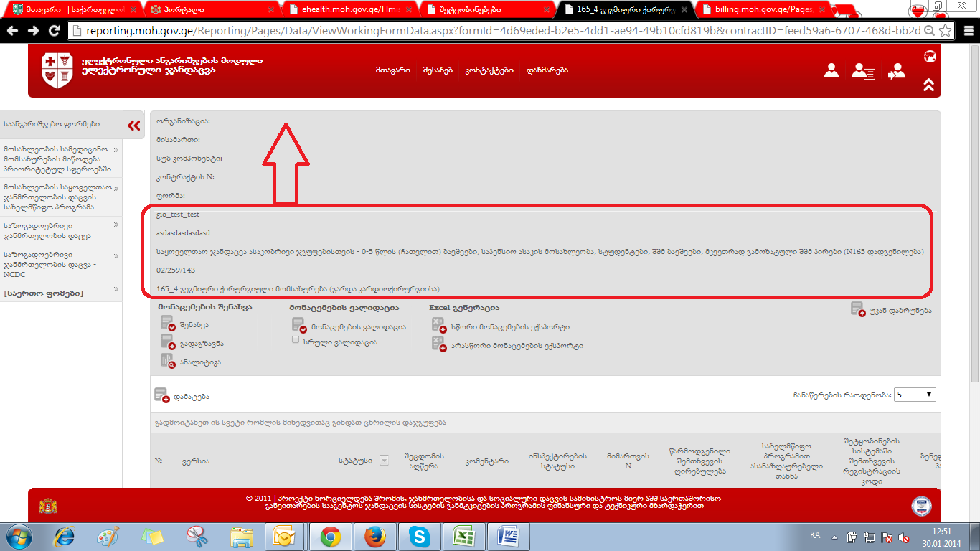Toggle the სრული ვალიდაცია checkbox
This screenshot has width=980, height=551.
click(x=296, y=341)
